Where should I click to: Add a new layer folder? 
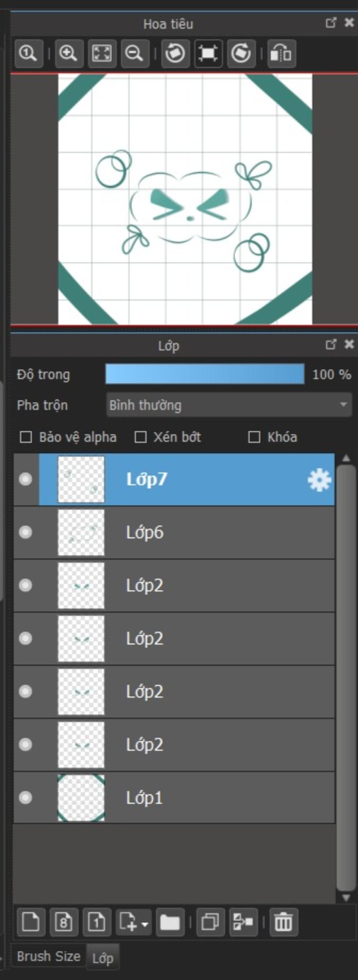[170, 922]
